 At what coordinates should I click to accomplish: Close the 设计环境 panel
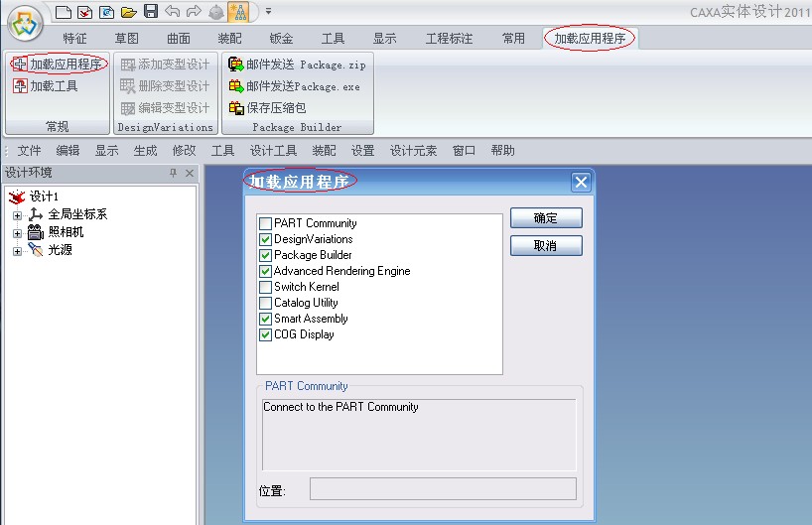pyautogui.click(x=190, y=173)
